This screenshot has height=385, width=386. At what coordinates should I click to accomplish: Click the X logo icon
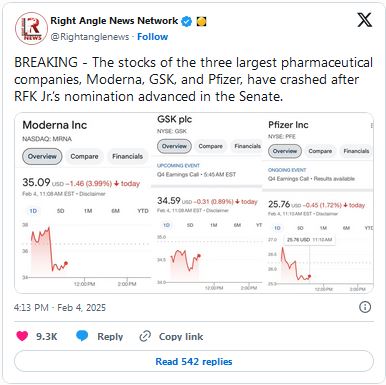tap(364, 20)
